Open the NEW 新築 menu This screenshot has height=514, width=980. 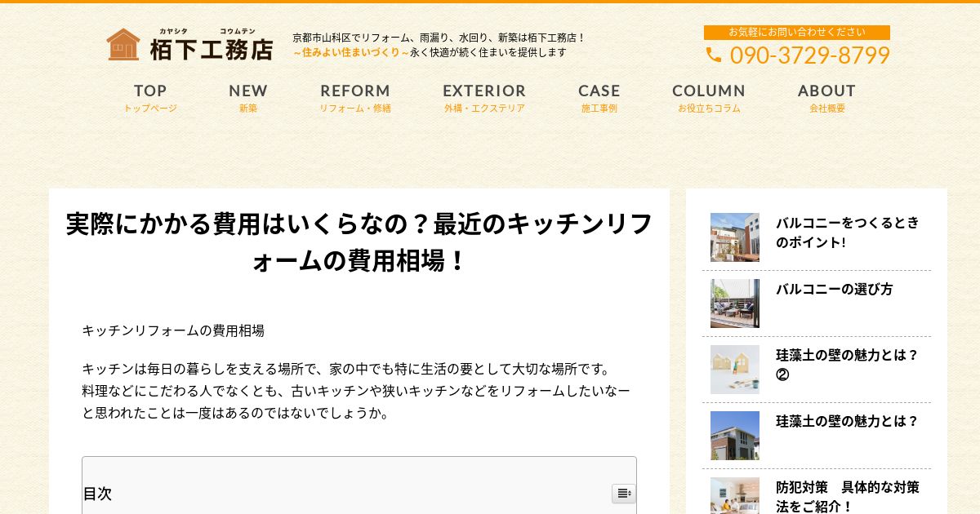click(x=248, y=98)
